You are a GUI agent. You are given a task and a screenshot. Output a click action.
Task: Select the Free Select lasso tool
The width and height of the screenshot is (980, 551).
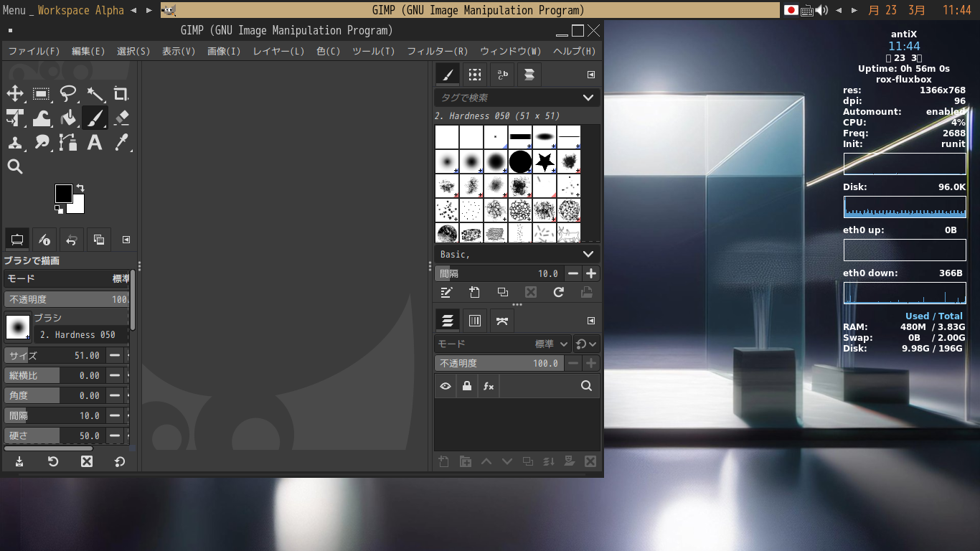coord(68,94)
